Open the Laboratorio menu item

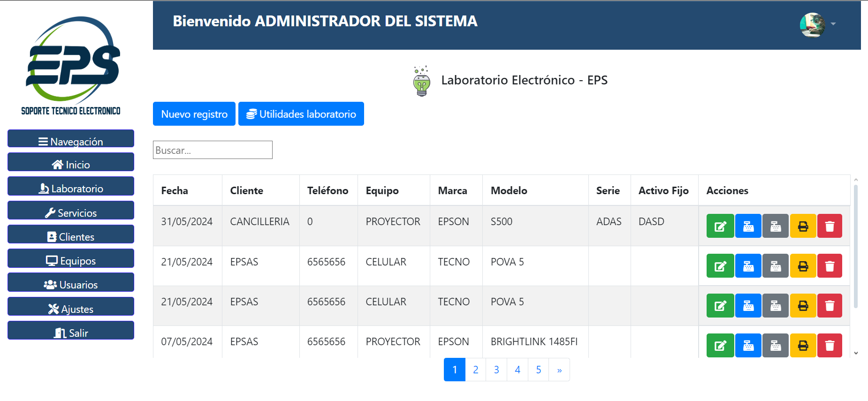[x=71, y=188]
